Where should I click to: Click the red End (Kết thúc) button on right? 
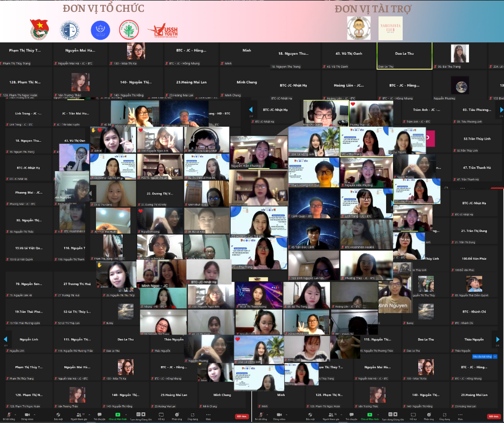[x=493, y=416]
